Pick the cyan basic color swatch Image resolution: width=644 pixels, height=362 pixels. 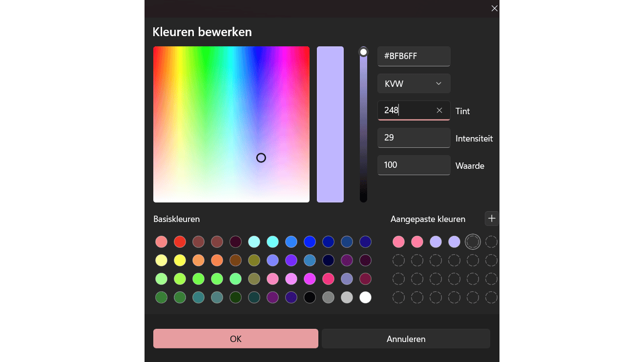click(272, 241)
